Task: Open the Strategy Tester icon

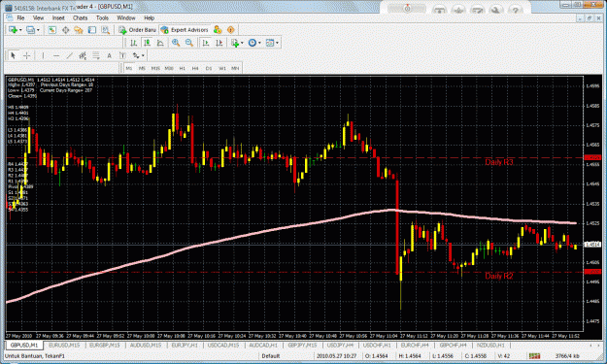Action: pyautogui.click(x=105, y=30)
